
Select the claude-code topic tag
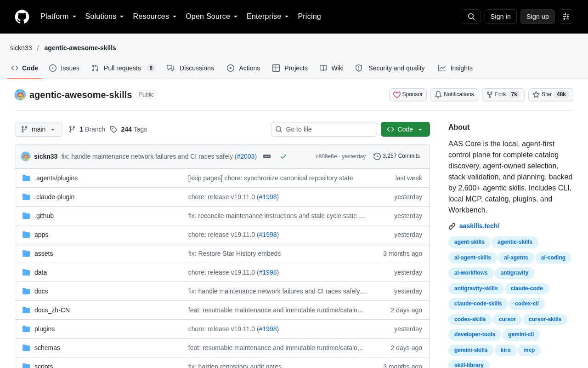[527, 288]
